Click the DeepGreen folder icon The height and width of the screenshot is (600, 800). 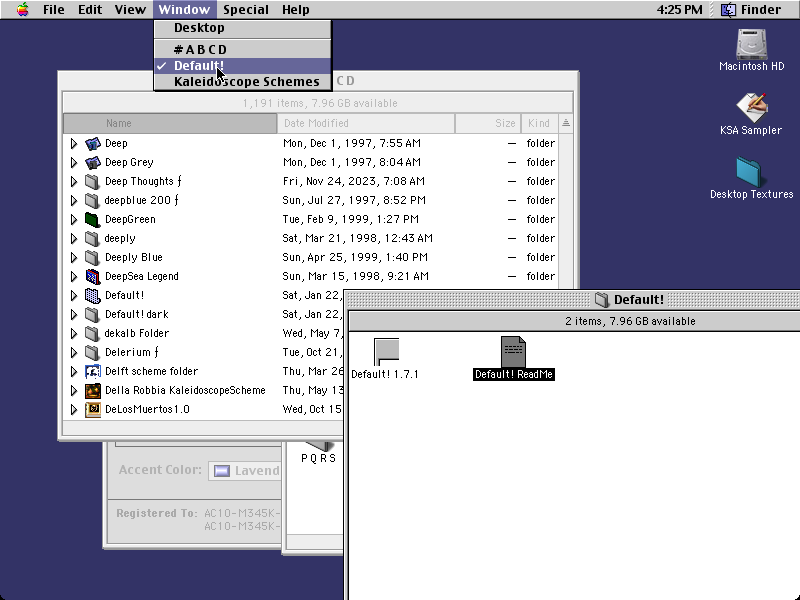click(92, 219)
